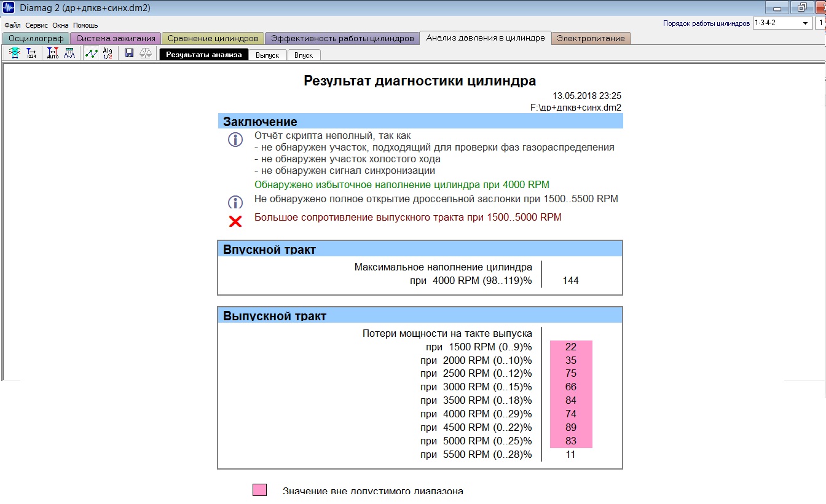Image resolution: width=826 pixels, height=504 pixels.
Task: Click the Заключение section header
Action: point(420,121)
